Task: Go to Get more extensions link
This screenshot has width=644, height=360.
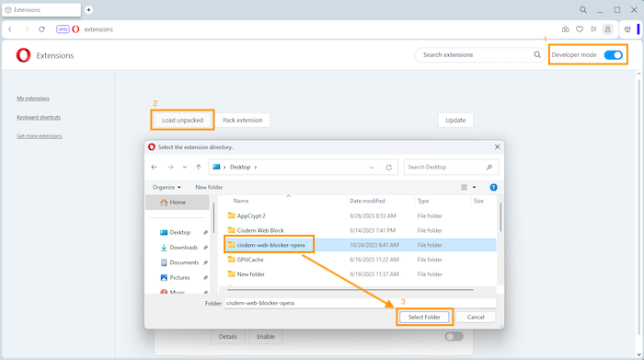Action: pyautogui.click(x=39, y=136)
